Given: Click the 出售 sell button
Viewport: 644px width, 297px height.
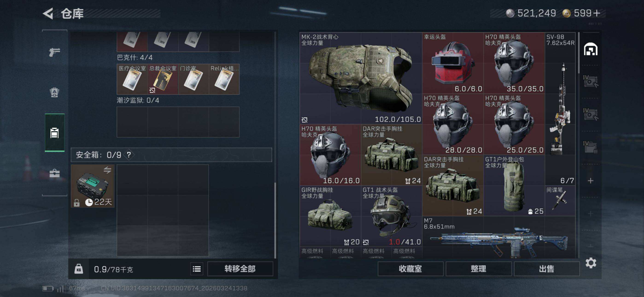Looking at the screenshot, I should (547, 269).
